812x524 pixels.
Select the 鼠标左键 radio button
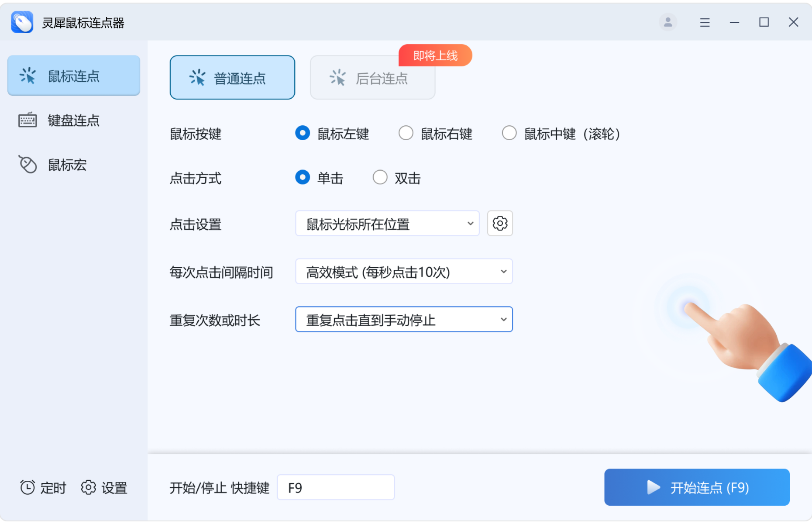tap(303, 133)
